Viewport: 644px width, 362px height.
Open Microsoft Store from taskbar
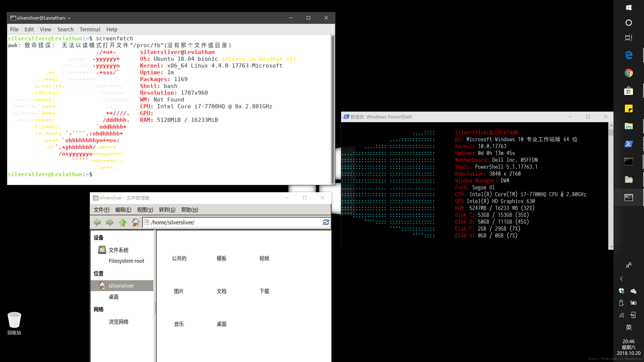click(629, 91)
